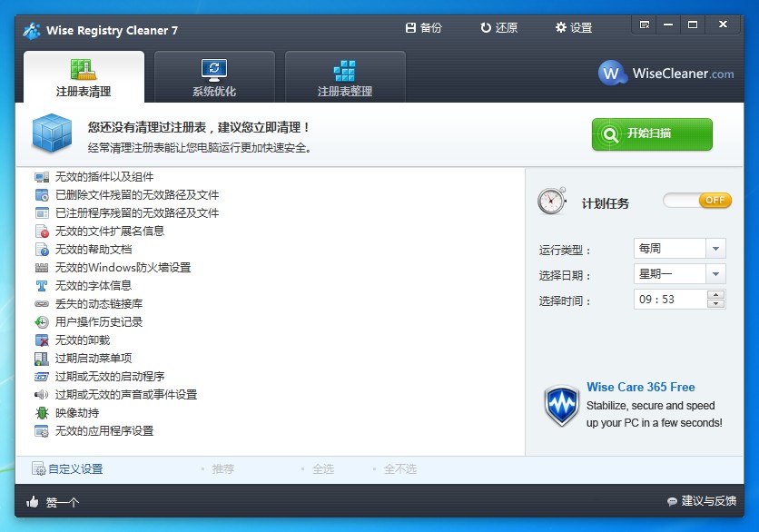
Task: Click the 推荐 selection option
Action: click(x=223, y=469)
